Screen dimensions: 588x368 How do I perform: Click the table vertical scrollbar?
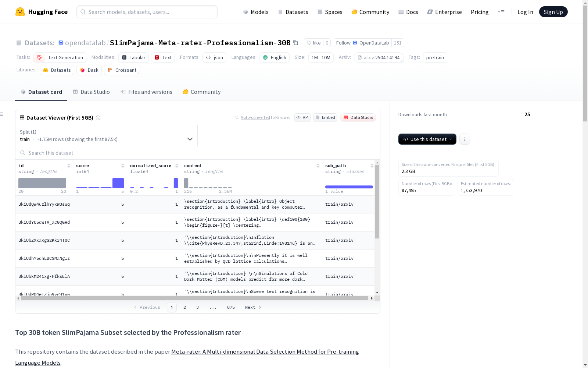(377, 202)
